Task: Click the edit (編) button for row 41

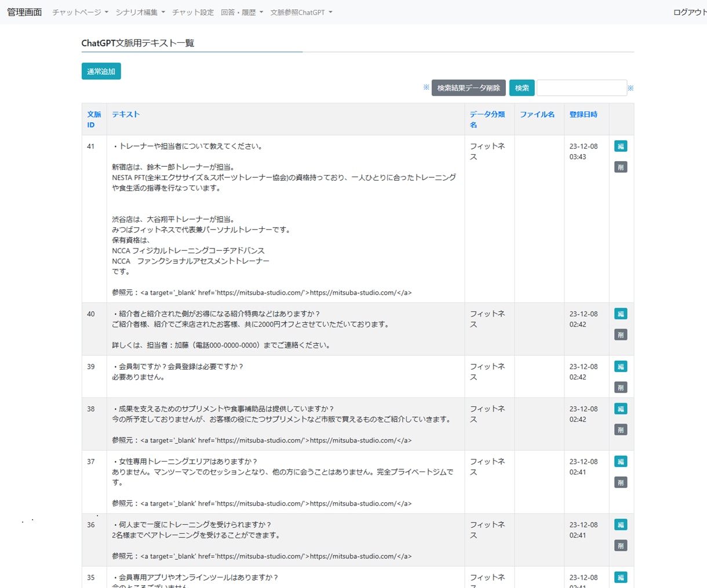Action: (x=621, y=146)
